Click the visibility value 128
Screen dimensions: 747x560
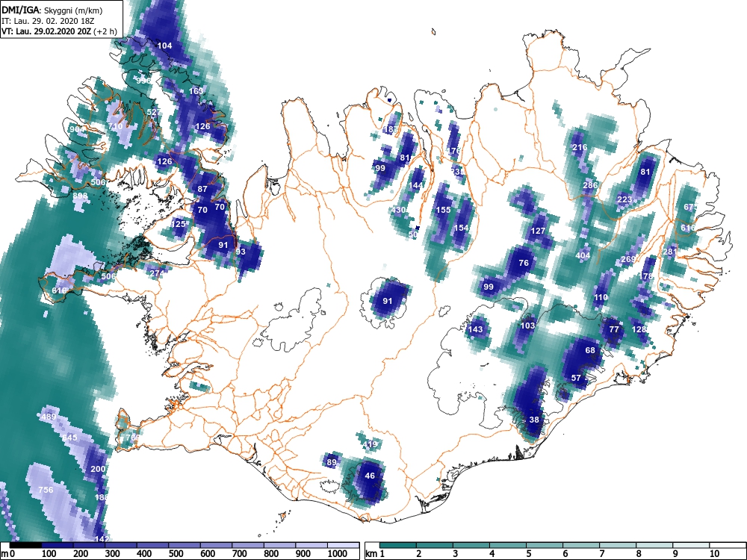[639, 329]
